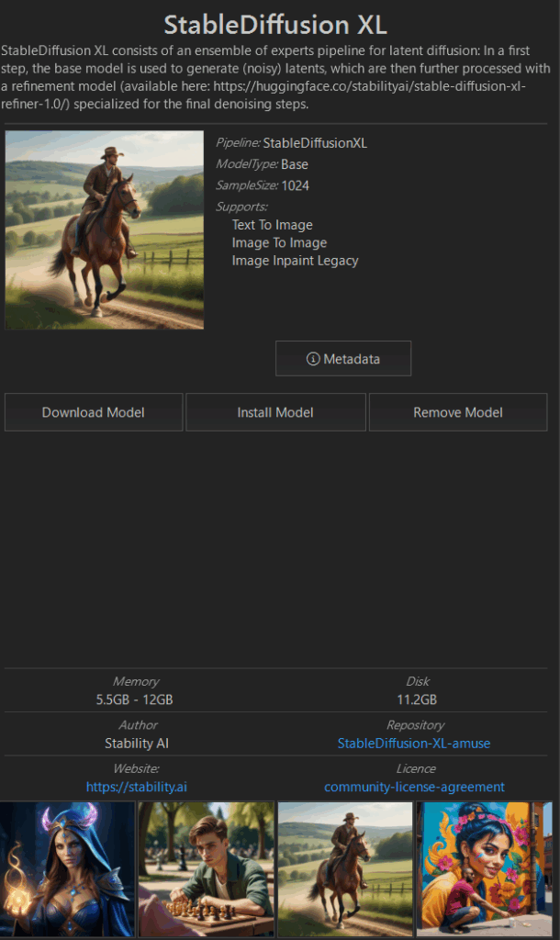Click the ModelType value Base

point(295,164)
